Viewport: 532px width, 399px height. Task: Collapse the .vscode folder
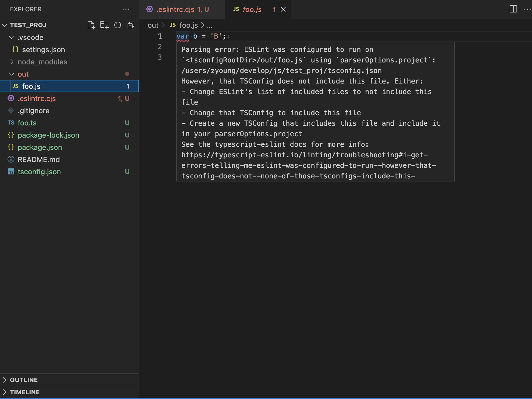[x=12, y=37]
